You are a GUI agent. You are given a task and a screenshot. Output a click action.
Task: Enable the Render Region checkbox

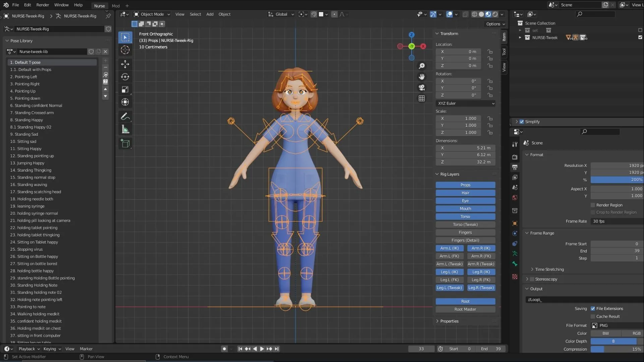pyautogui.click(x=593, y=205)
